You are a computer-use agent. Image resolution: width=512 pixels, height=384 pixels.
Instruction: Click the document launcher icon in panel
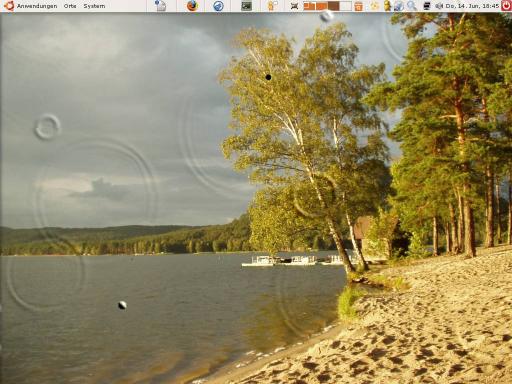coord(161,6)
